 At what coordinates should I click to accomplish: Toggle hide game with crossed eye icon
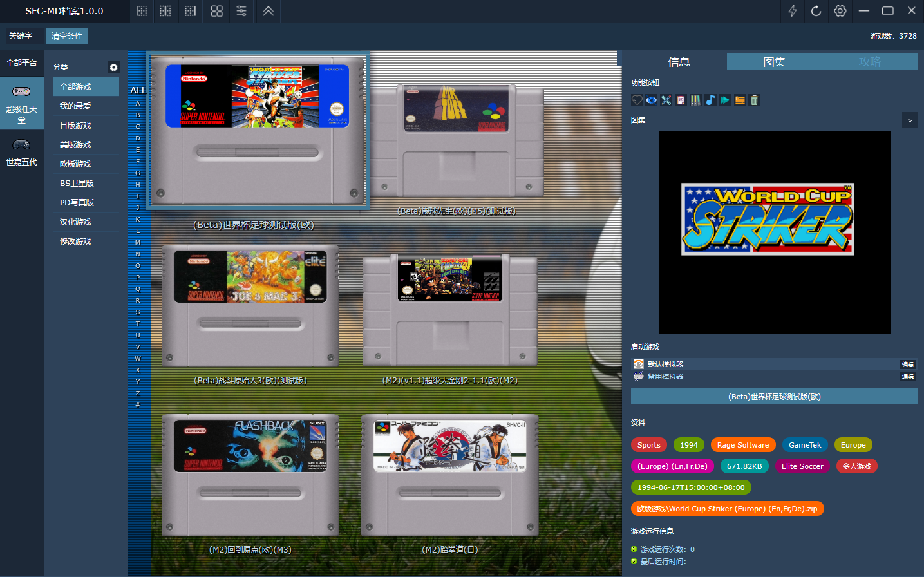pyautogui.click(x=652, y=100)
